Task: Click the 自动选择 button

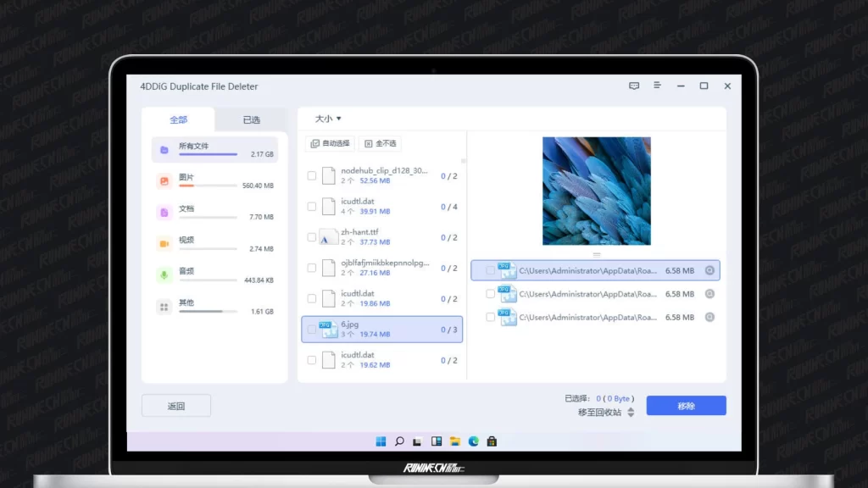Action: tap(330, 144)
